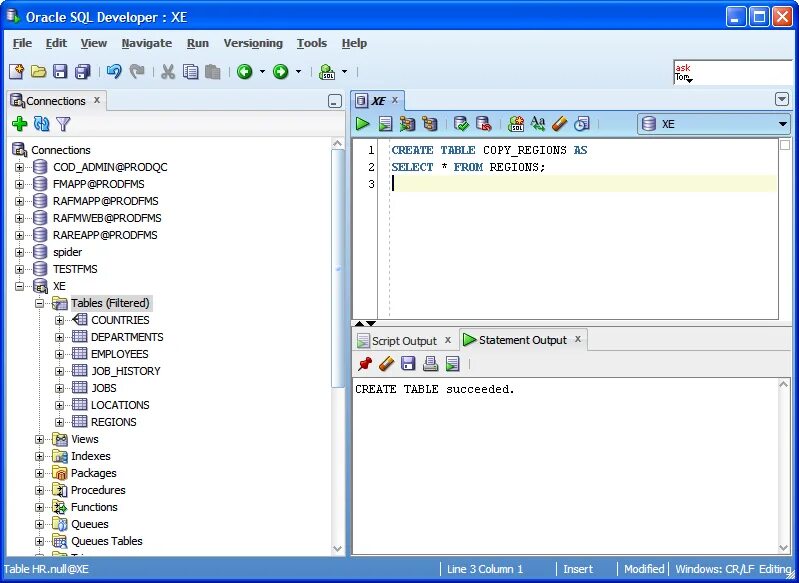Click the Autotrace icon in worksheet toolbar
Screen dimensions: 799x583
[407, 124]
